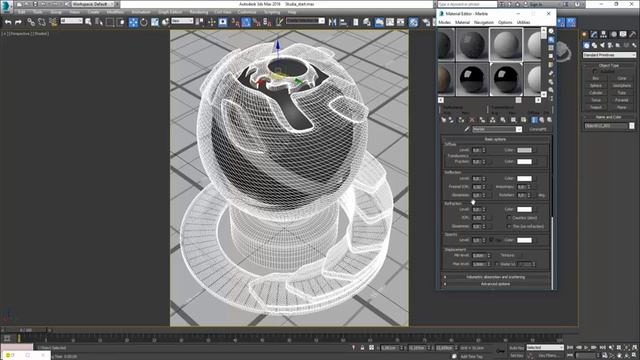The width and height of the screenshot is (640, 360).
Task: Switch to Shapes creation category
Action: click(594, 45)
